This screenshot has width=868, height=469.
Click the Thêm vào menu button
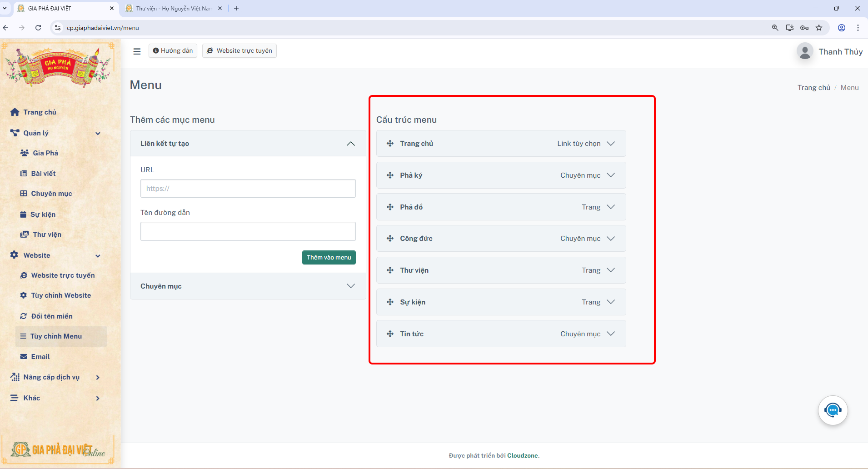[x=329, y=257]
